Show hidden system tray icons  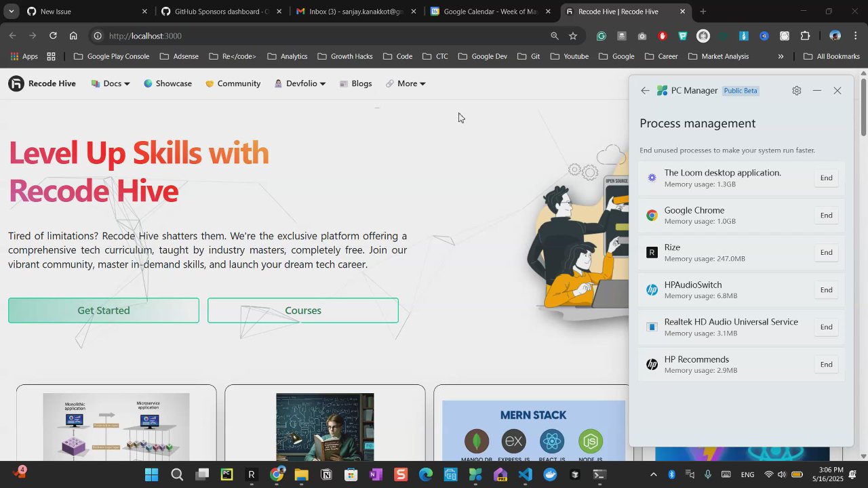tap(654, 474)
